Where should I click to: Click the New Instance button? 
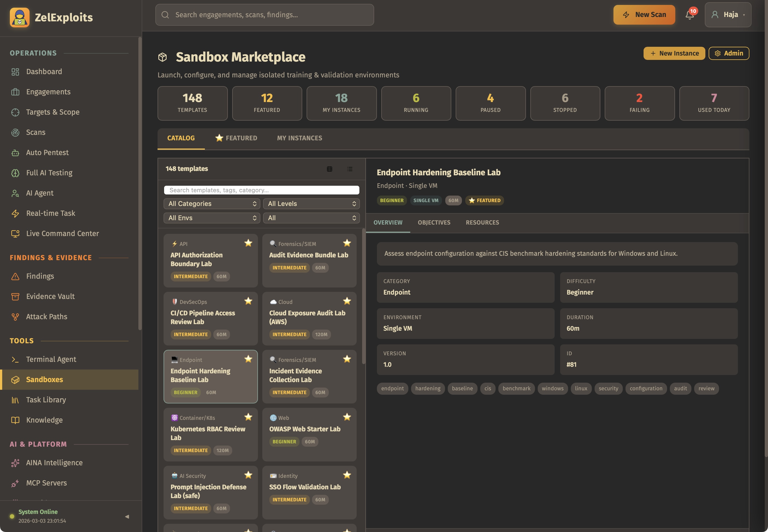pyautogui.click(x=674, y=53)
